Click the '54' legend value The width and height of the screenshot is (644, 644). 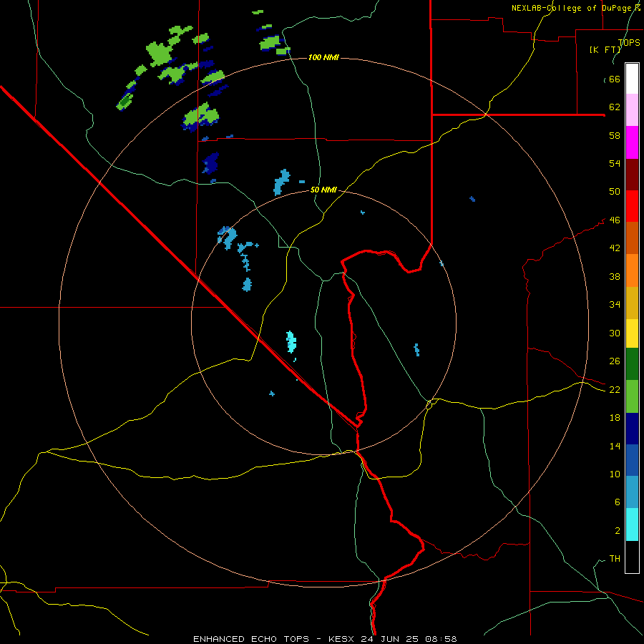pos(615,163)
